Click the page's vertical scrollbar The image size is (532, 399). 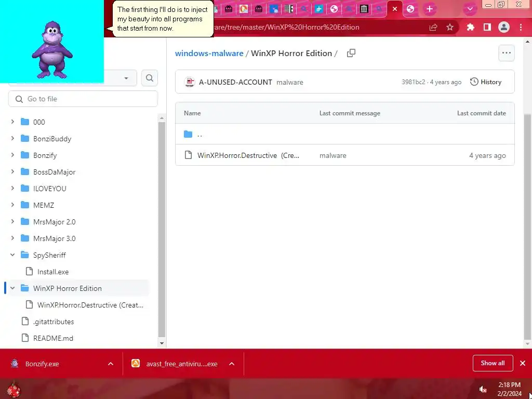[527, 226]
